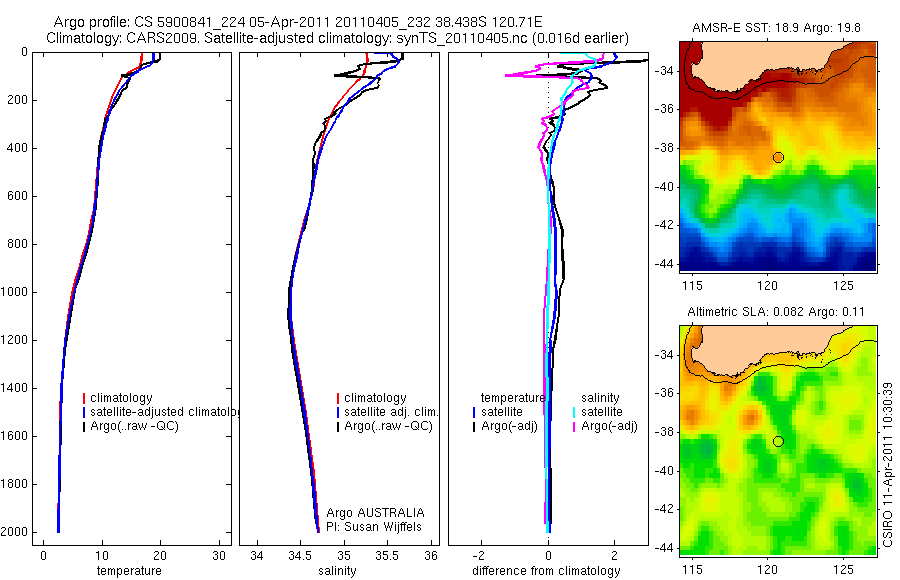Click magenta salinity Argo(-adj) legend marker
This screenshot has height=580, width=900.
pyautogui.click(x=574, y=426)
